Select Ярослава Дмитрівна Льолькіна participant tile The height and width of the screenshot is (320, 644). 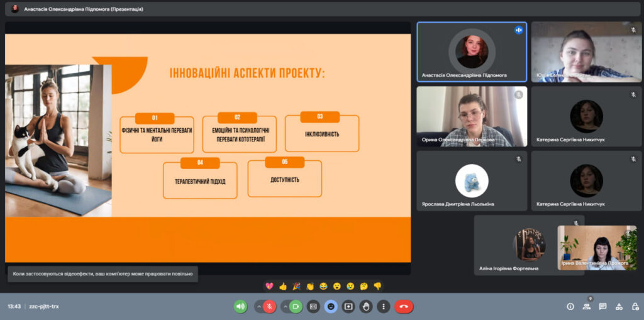472,181
